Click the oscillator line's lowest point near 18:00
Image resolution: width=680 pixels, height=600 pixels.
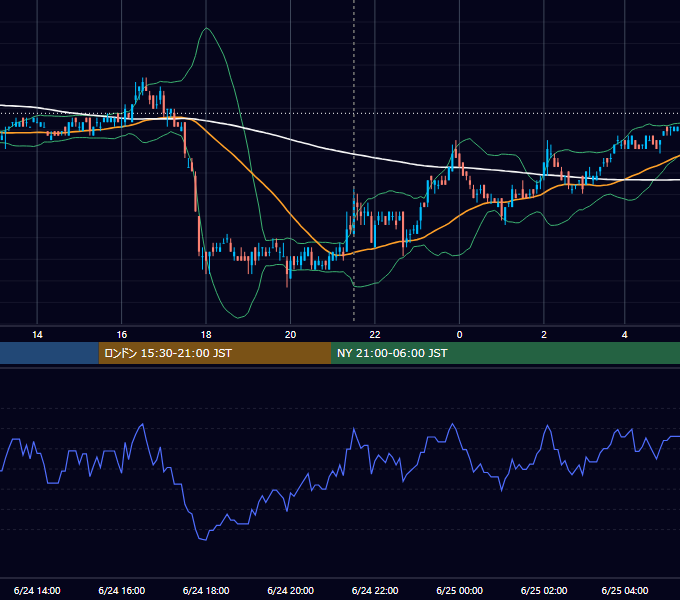coord(204,540)
